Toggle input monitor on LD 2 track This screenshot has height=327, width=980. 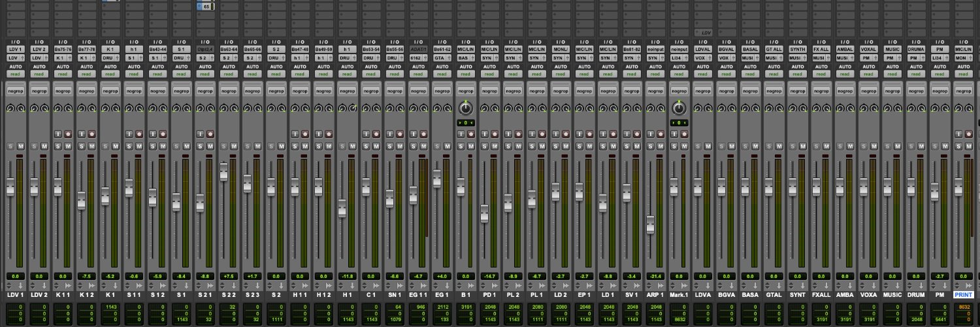tap(555, 133)
